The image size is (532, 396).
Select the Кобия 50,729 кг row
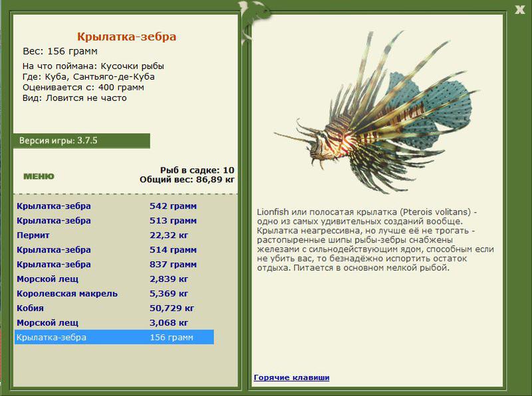tap(114, 308)
